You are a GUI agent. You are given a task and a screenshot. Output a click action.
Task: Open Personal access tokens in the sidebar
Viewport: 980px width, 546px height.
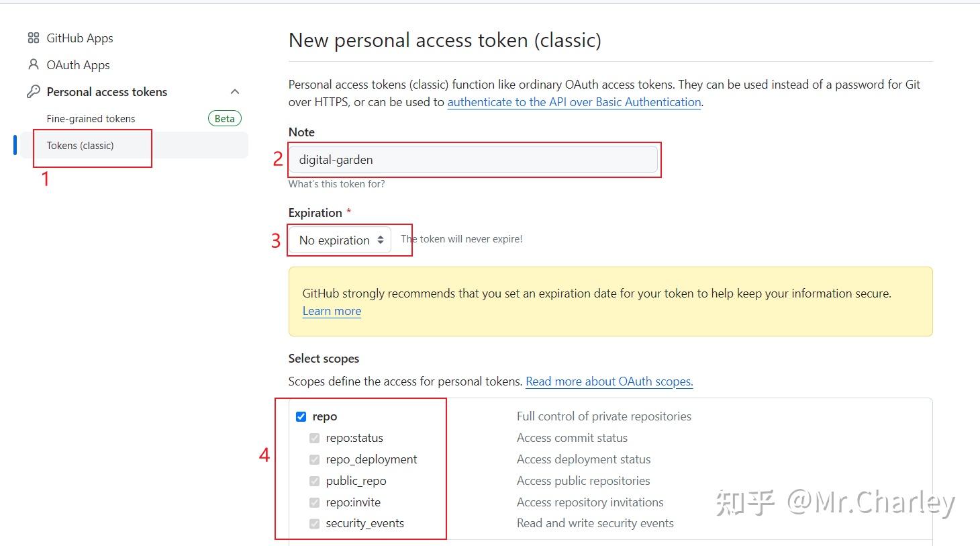[x=106, y=91]
